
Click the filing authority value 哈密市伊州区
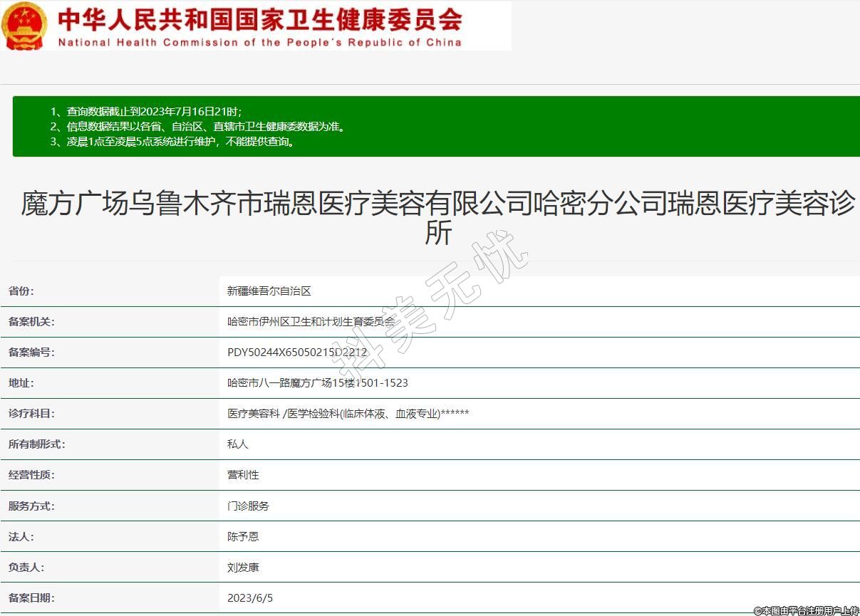(310, 322)
